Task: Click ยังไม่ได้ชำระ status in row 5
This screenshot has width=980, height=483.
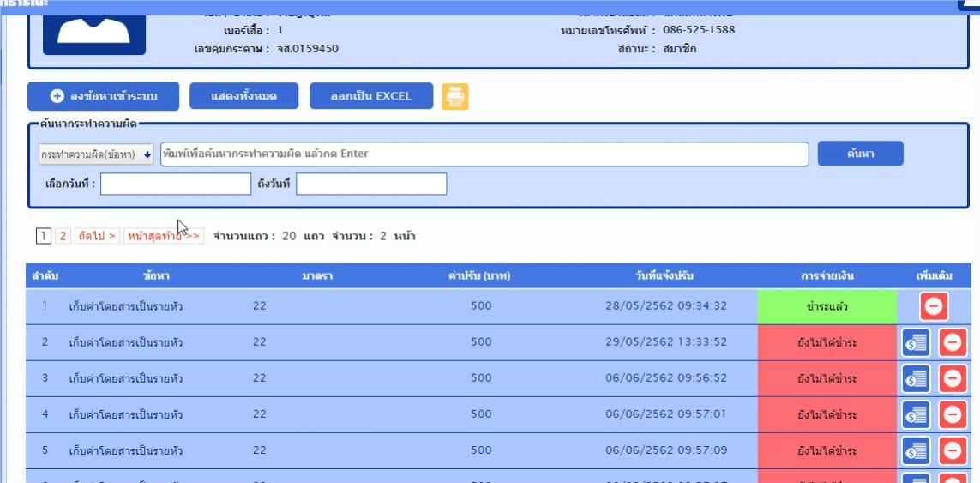Action: [x=827, y=450]
